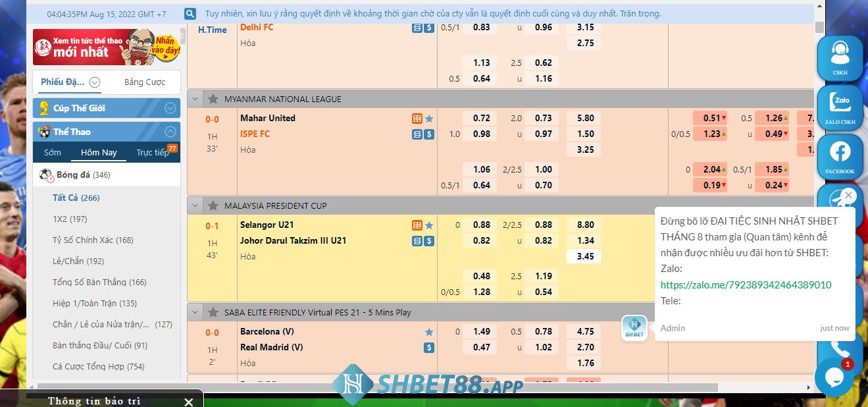Open statistics for ISPE FC match
Viewport: 868px width, 407px height.
[417, 134]
